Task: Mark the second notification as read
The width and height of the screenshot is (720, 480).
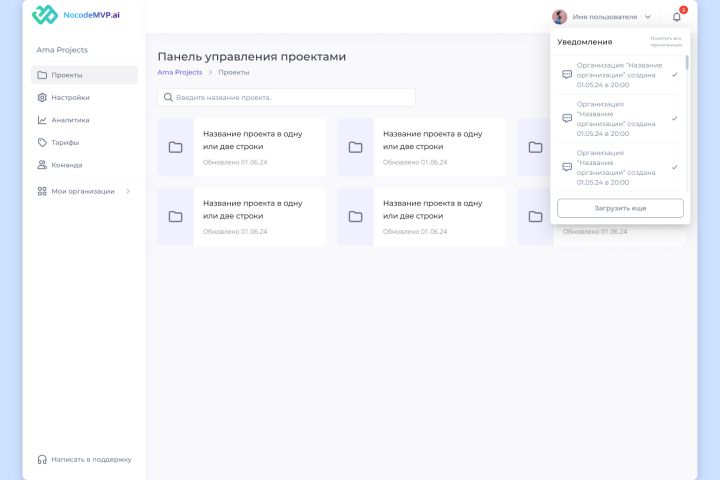Action: (675, 118)
